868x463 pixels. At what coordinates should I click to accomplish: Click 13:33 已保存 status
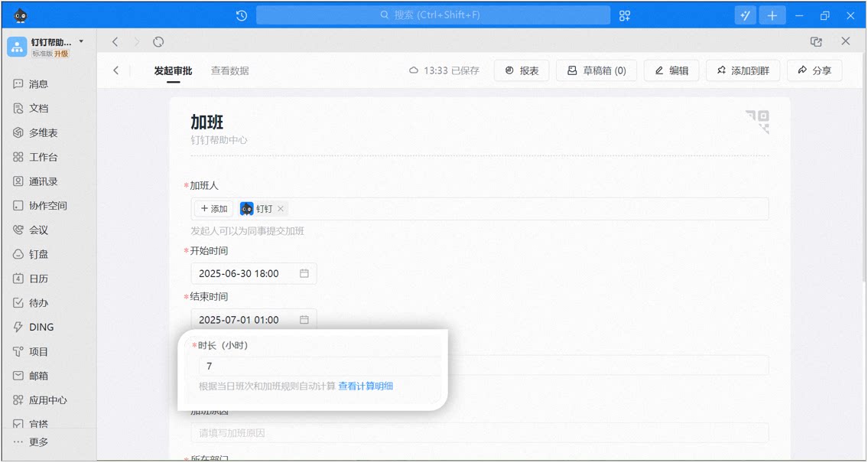444,70
